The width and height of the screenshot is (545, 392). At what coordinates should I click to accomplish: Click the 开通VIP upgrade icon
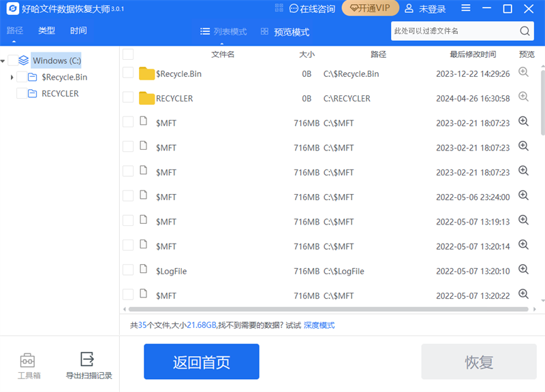tap(370, 8)
